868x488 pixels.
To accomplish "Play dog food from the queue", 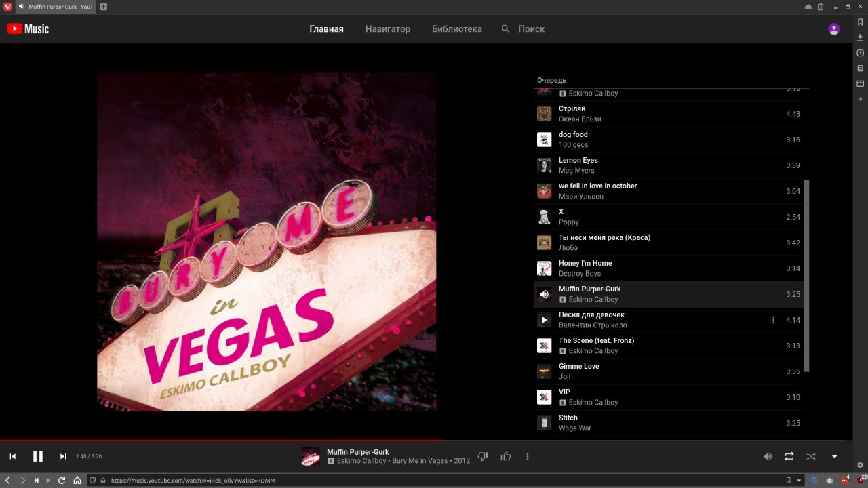I will coord(668,140).
